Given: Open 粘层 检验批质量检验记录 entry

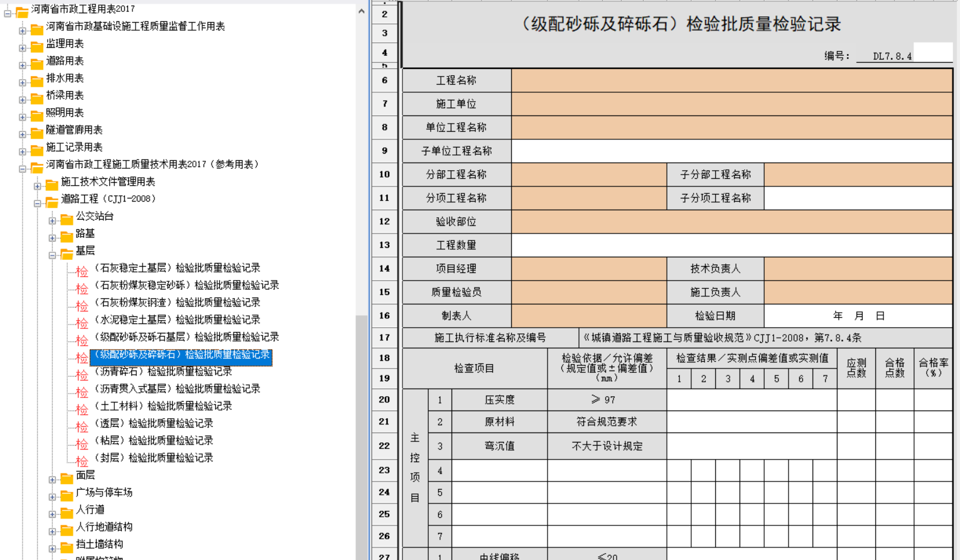Looking at the screenshot, I should tap(153, 441).
